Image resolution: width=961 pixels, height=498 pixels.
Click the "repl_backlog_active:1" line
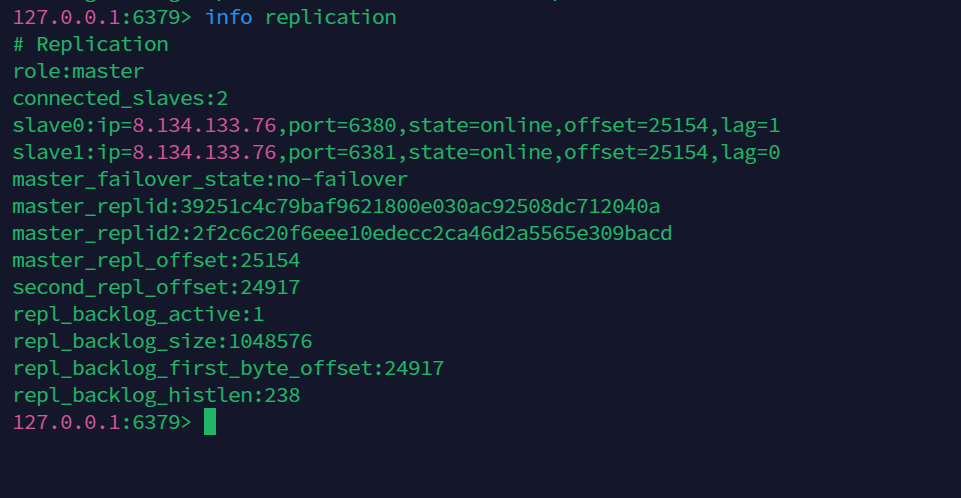pyautogui.click(x=138, y=315)
